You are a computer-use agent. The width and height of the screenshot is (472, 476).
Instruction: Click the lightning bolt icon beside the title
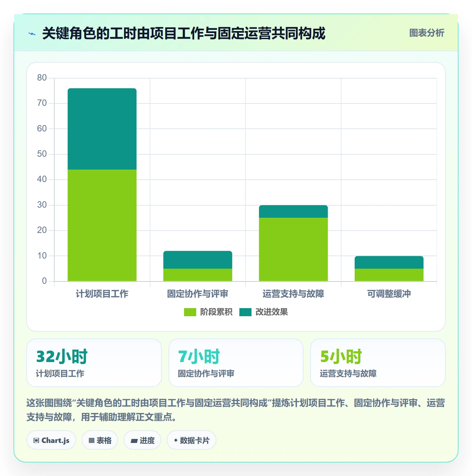point(32,34)
